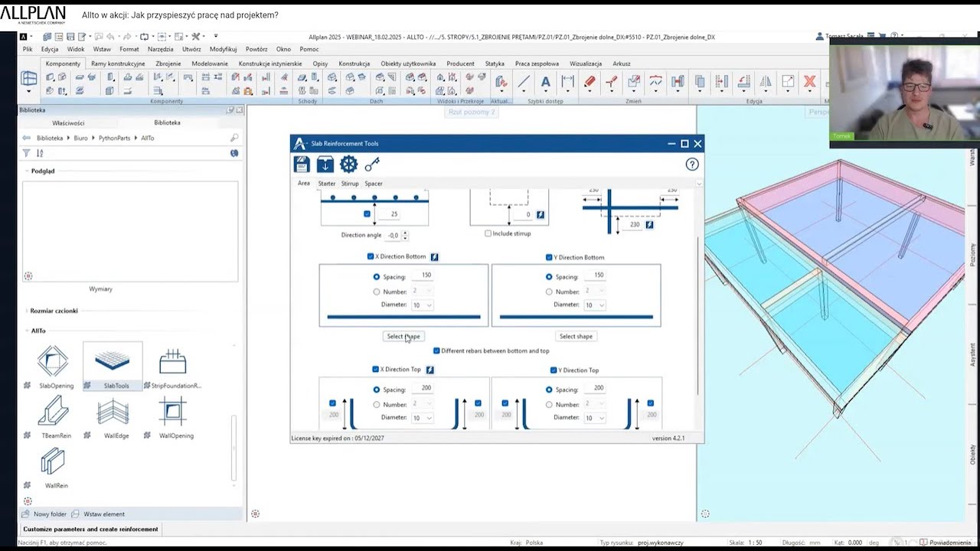Select the WallEdge PythonPart icon
980x551 pixels.
[113, 412]
